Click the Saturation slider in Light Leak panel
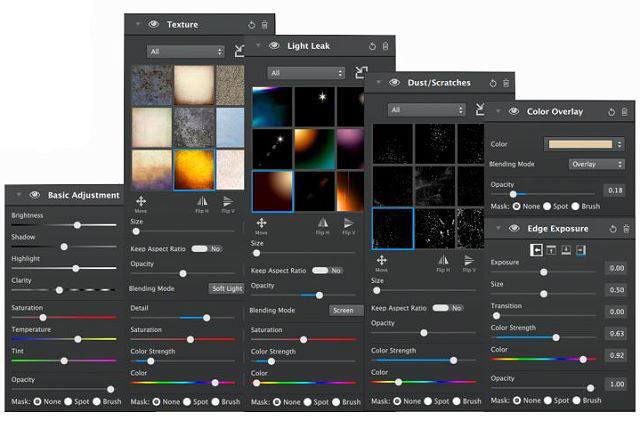Image resolution: width=640 pixels, height=421 pixels. (x=304, y=340)
